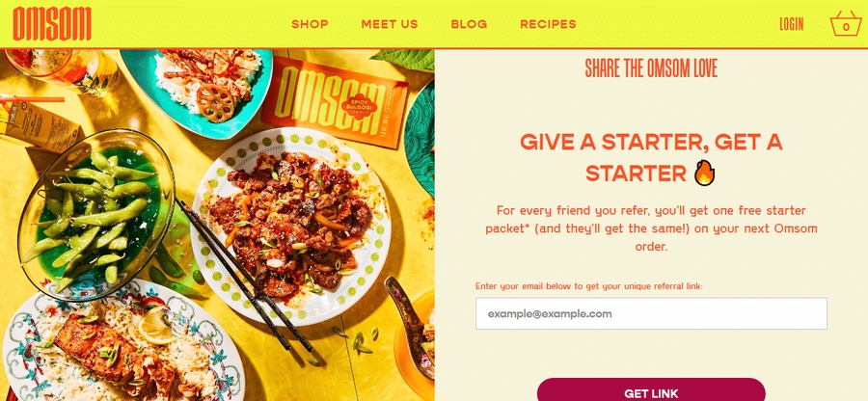Open the BLOG page
The width and height of the screenshot is (868, 401).
(x=469, y=24)
